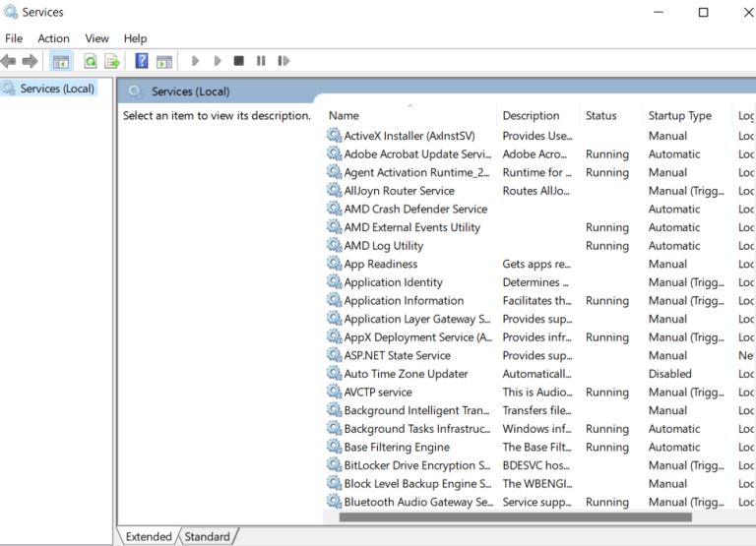Image resolution: width=756 pixels, height=546 pixels.
Task: Click gear icon beside Base Filtering Engine
Action: point(334,447)
